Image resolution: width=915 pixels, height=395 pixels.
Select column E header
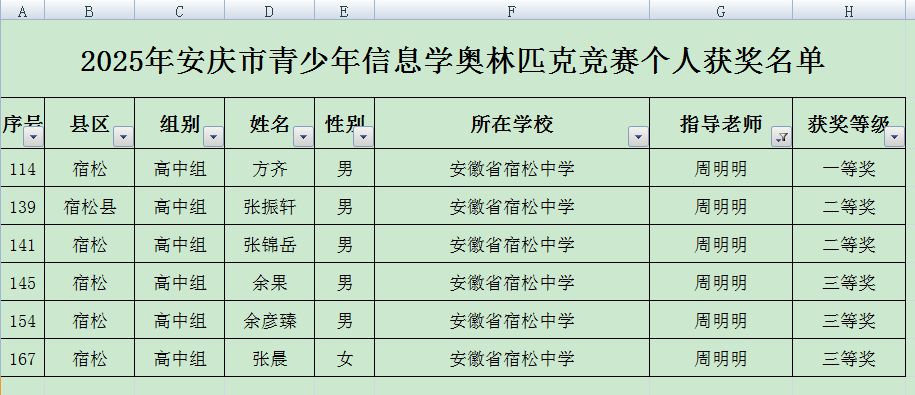(344, 11)
